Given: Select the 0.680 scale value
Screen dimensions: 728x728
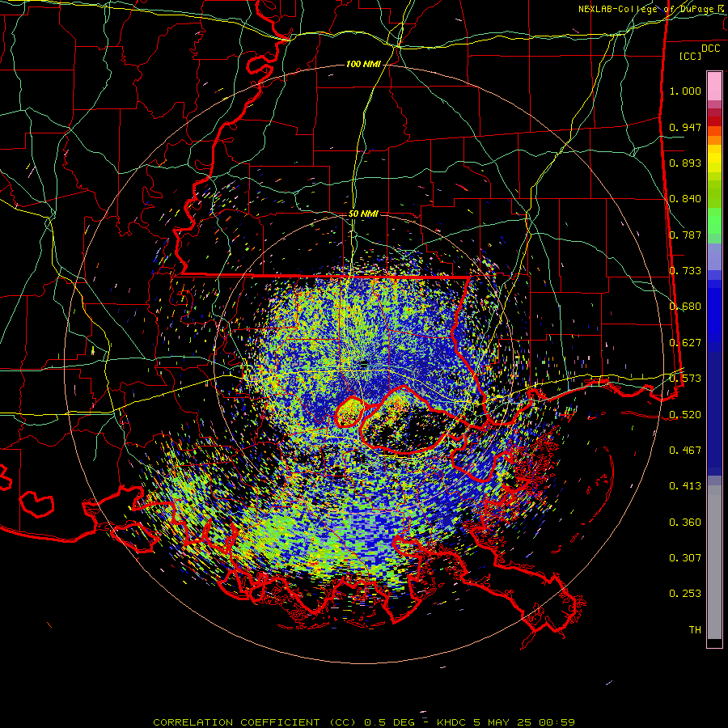Looking at the screenshot, I should [685, 307].
